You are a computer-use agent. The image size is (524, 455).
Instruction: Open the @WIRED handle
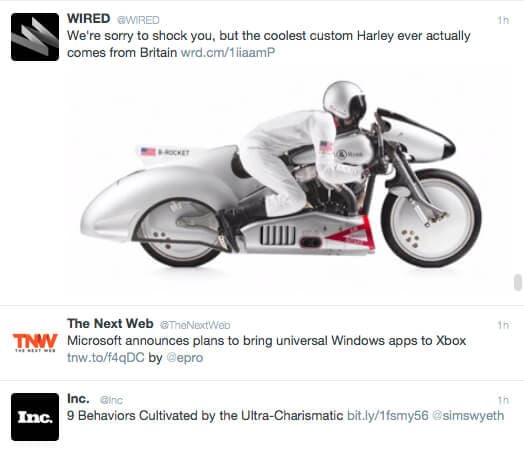(x=138, y=20)
